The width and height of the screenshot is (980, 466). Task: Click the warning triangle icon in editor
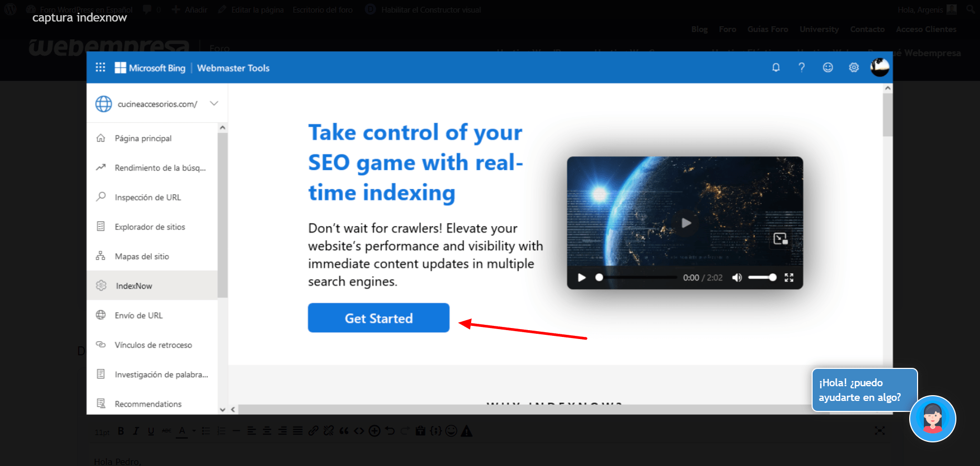[466, 431]
